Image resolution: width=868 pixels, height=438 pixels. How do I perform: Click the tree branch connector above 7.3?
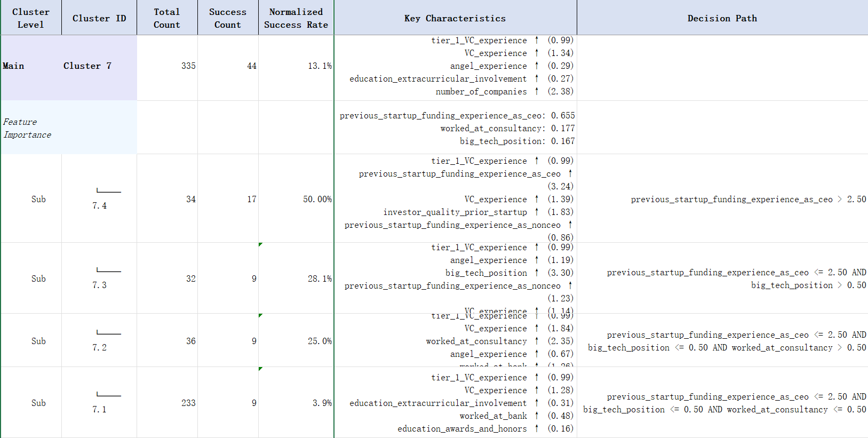coord(108,270)
